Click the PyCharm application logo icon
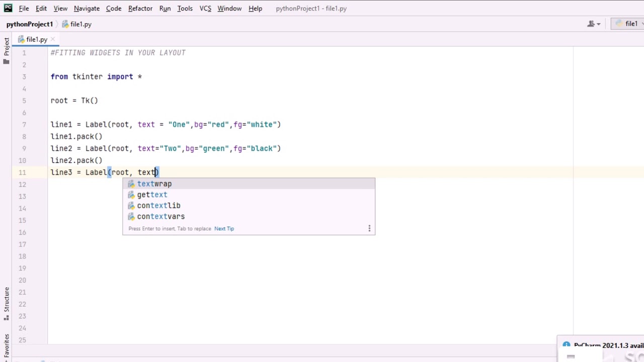Viewport: 644px width, 362px height. tap(8, 8)
